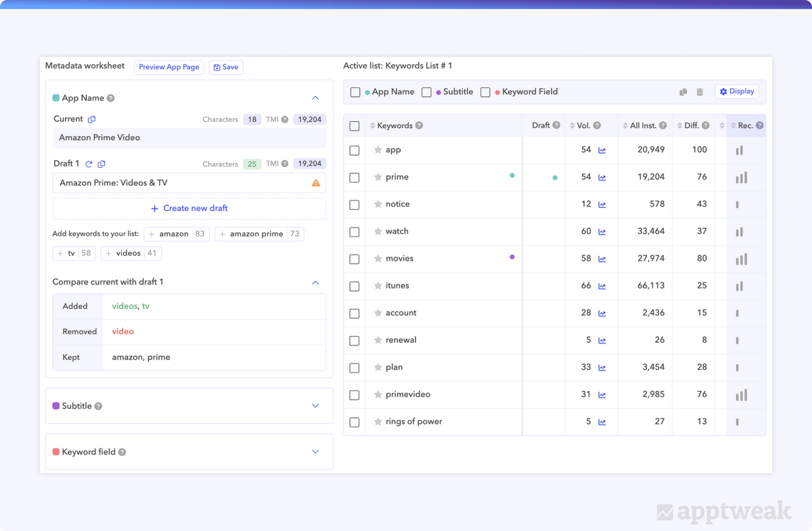
Task: Click the copy icon next to Draft 1
Action: click(101, 164)
